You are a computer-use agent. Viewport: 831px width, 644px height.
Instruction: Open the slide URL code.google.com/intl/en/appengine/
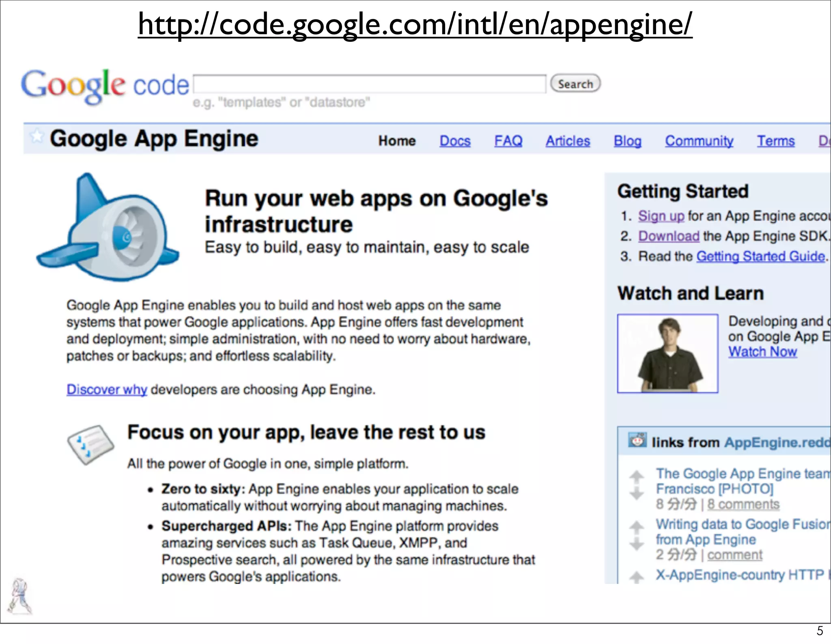pyautogui.click(x=415, y=24)
